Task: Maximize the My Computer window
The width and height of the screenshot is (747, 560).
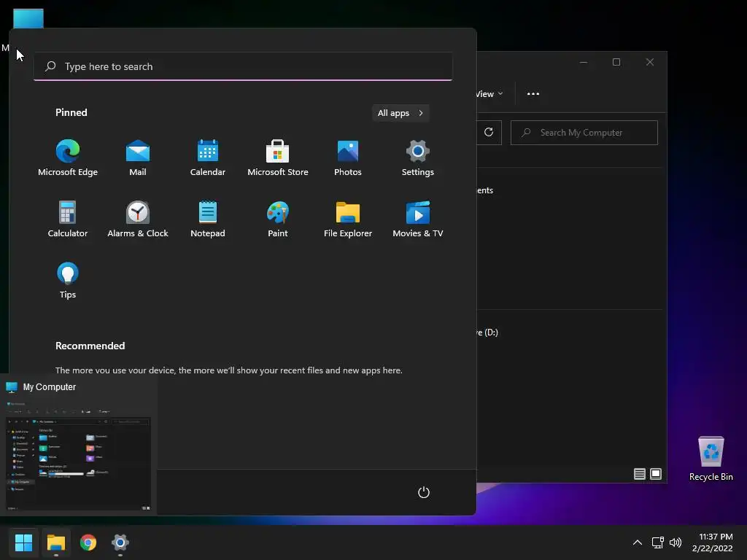Action: point(616,62)
